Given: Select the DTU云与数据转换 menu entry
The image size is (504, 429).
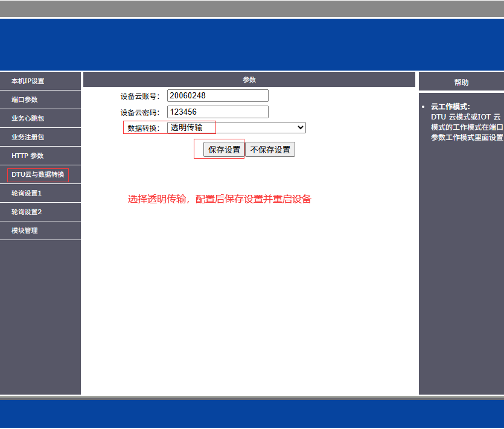Looking at the screenshot, I should (37, 174).
